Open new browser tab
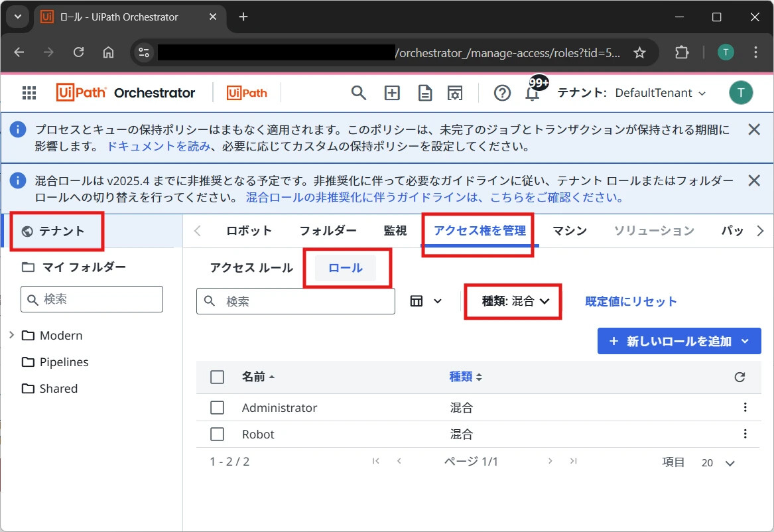The height and width of the screenshot is (532, 774). pyautogui.click(x=243, y=17)
